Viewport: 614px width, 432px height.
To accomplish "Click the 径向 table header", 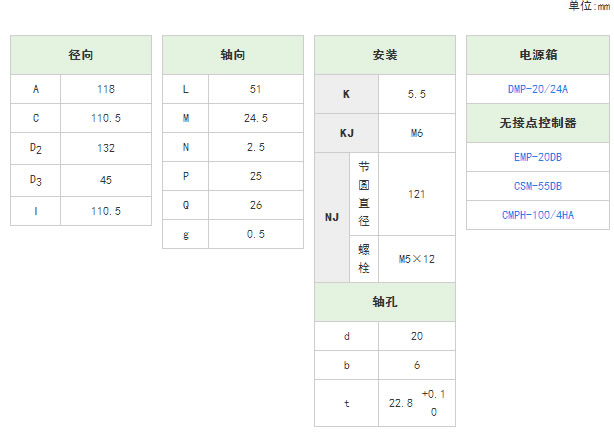I will 81,55.
